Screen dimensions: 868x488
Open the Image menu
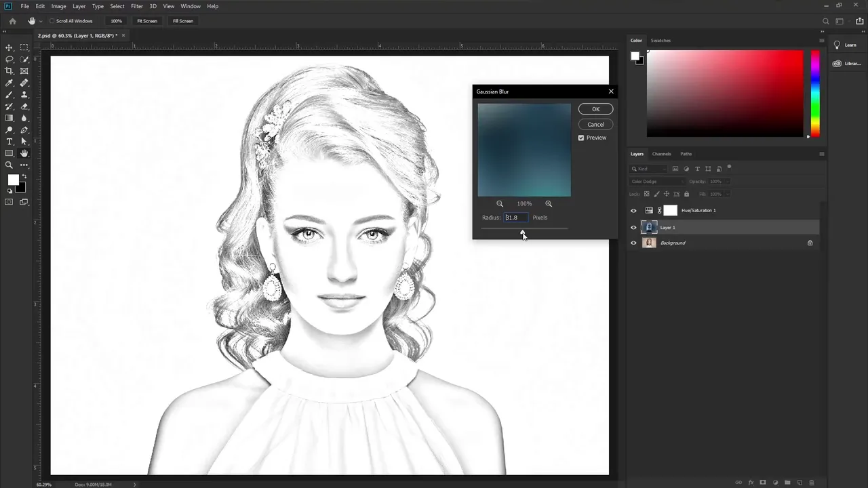pos(59,6)
